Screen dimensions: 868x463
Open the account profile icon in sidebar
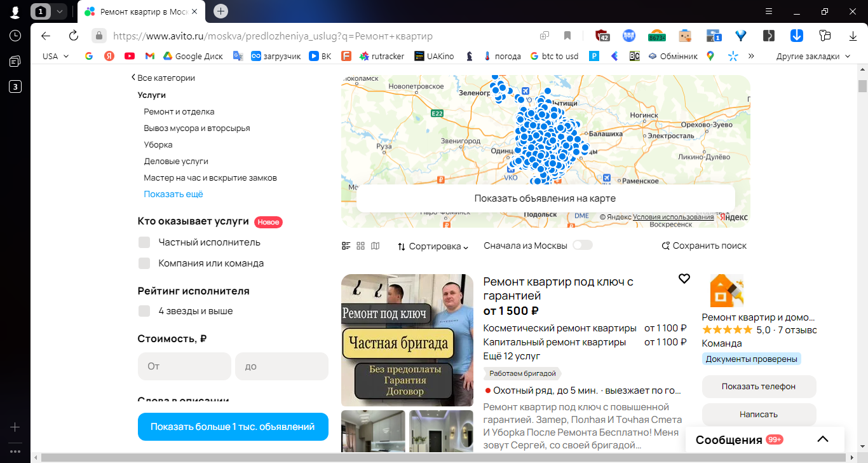click(15, 11)
